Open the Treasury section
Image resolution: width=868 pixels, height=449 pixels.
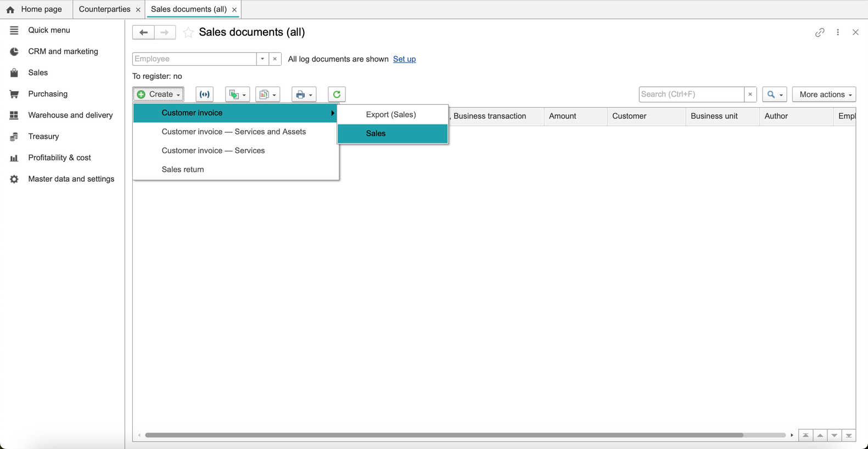click(43, 136)
